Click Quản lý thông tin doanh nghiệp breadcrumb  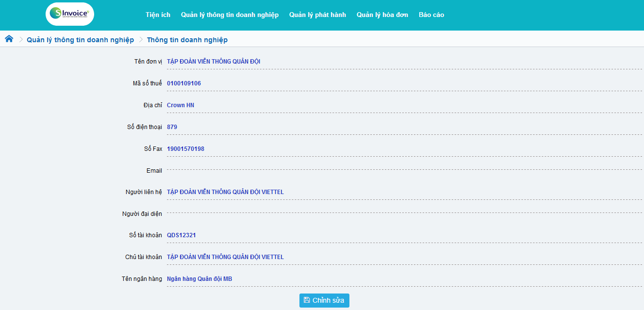(80, 40)
